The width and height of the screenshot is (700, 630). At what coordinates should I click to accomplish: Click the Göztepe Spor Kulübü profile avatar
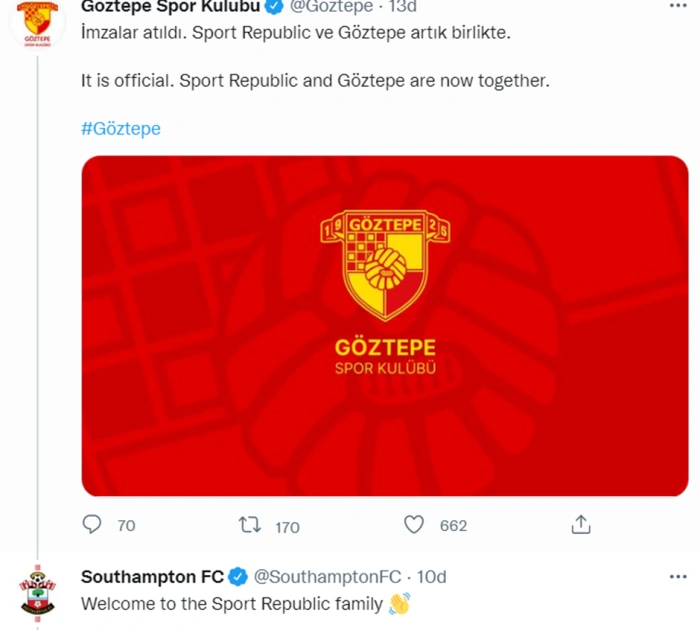pos(38,25)
